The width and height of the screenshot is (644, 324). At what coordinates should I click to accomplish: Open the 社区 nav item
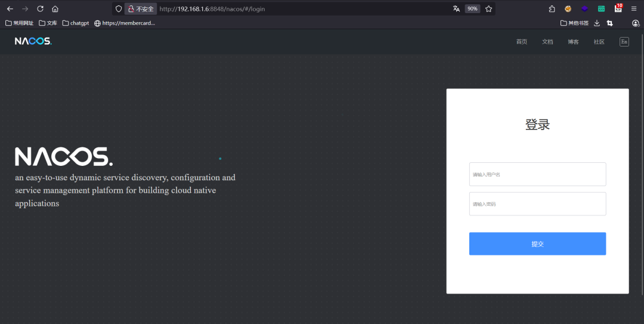tap(599, 42)
